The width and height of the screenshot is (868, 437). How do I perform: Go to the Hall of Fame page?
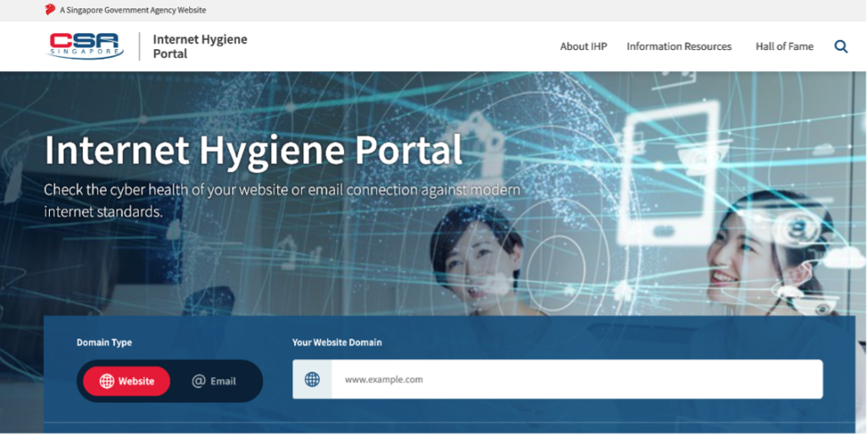tap(784, 47)
